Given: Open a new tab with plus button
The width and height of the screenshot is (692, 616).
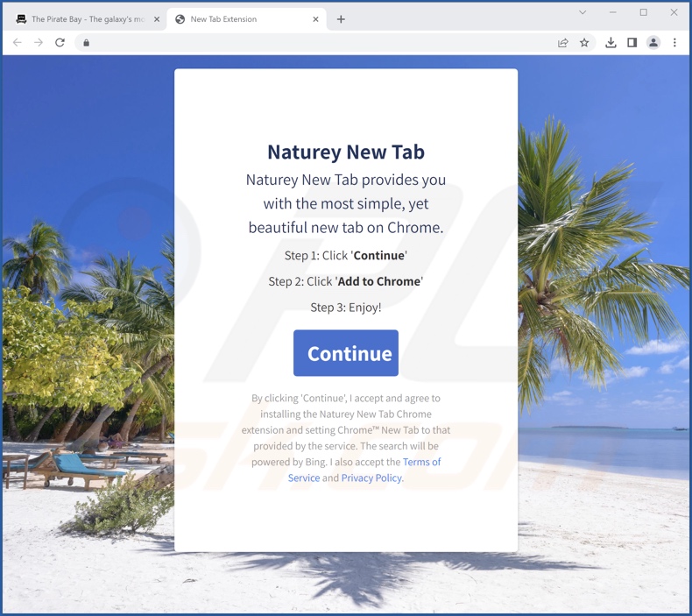Looking at the screenshot, I should [x=341, y=19].
